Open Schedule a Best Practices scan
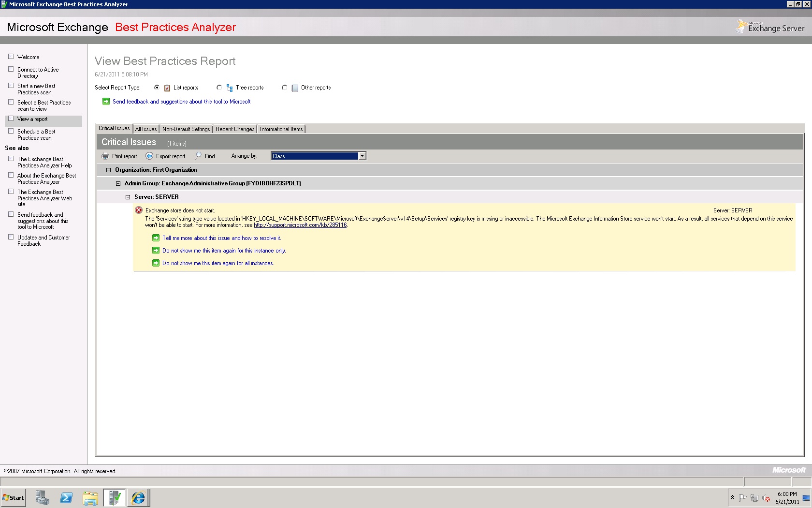The image size is (812, 508). [36, 134]
